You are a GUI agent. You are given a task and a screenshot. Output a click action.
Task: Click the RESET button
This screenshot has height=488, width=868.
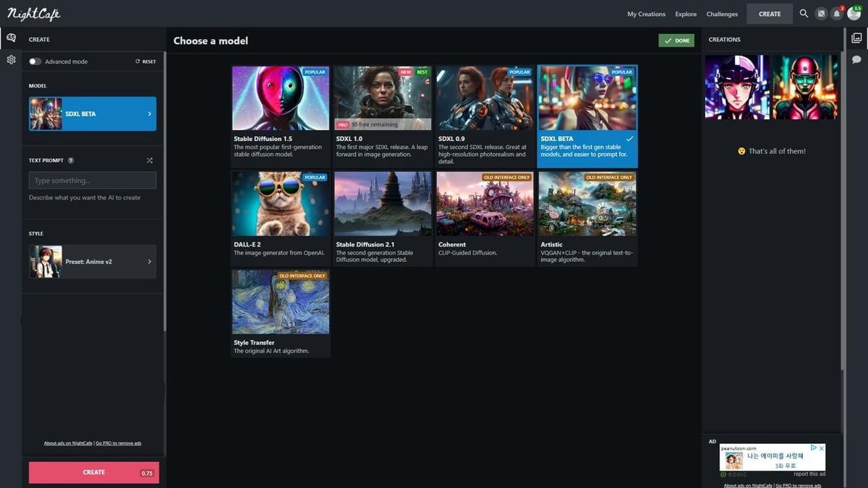145,61
